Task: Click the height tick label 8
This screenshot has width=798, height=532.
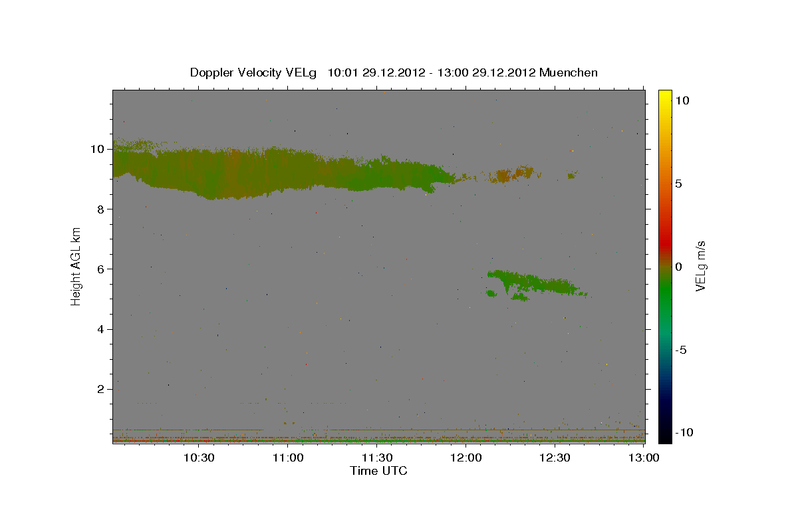Action: tap(100, 209)
